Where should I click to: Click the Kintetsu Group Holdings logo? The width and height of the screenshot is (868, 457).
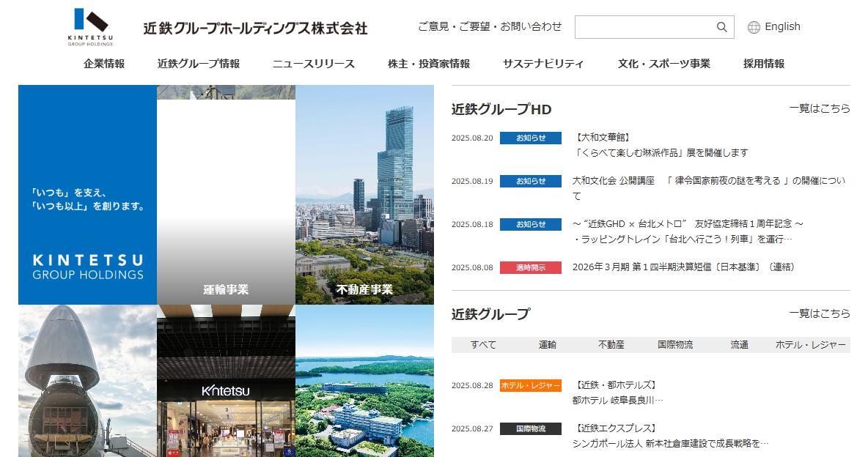tap(90, 26)
